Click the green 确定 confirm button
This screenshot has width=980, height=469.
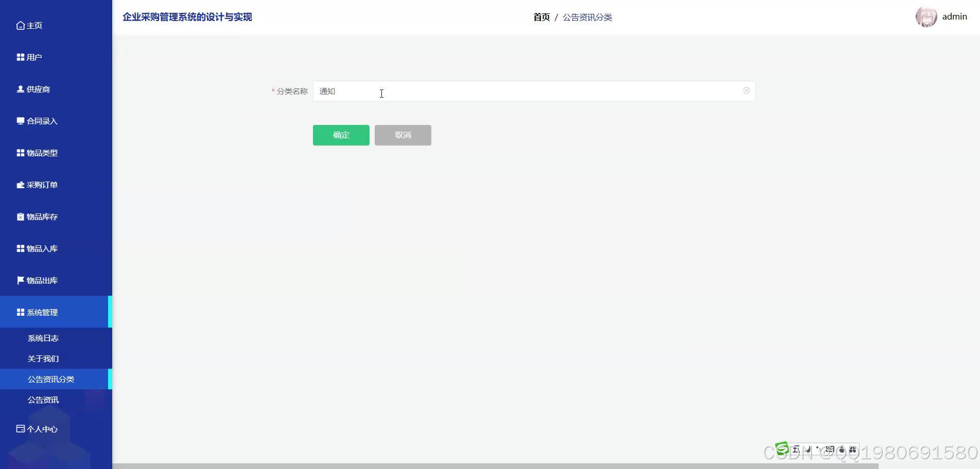(341, 135)
